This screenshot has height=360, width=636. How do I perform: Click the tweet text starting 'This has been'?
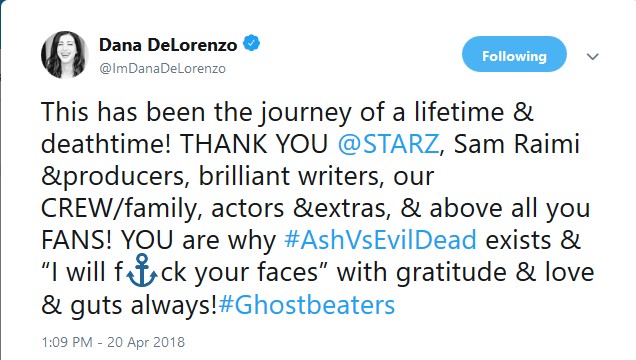click(318, 208)
